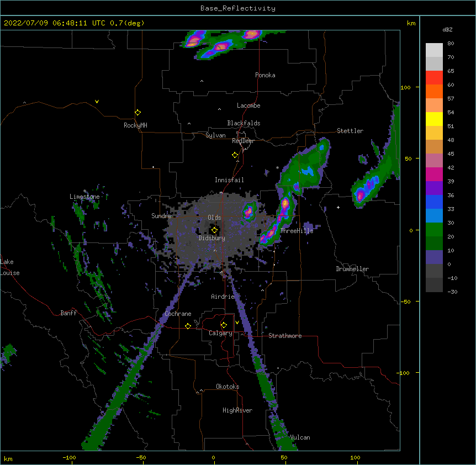Click the Okotoks city label
Image resolution: width=476 pixels, height=465 pixels.
click(228, 387)
